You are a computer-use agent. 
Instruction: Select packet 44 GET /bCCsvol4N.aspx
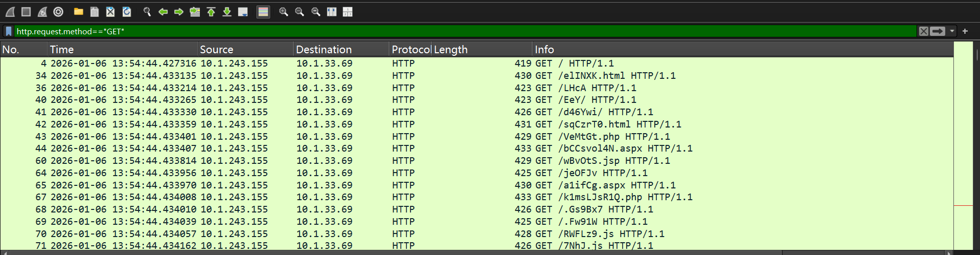coord(476,148)
